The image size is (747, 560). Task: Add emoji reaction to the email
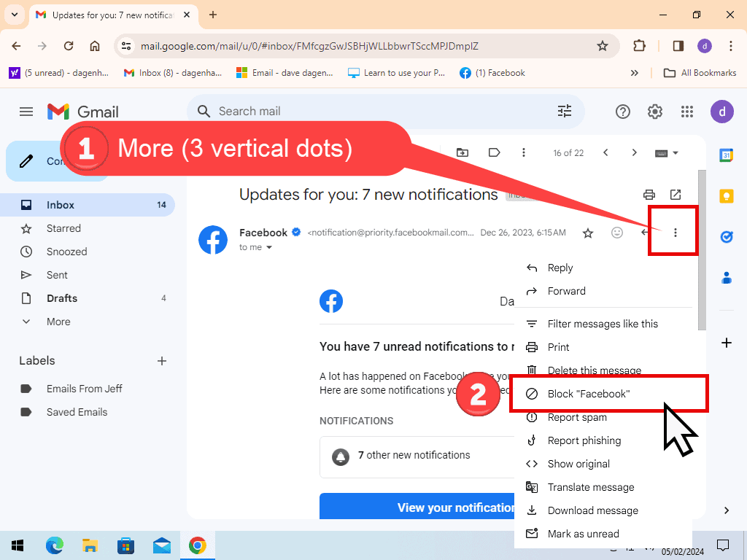point(617,233)
